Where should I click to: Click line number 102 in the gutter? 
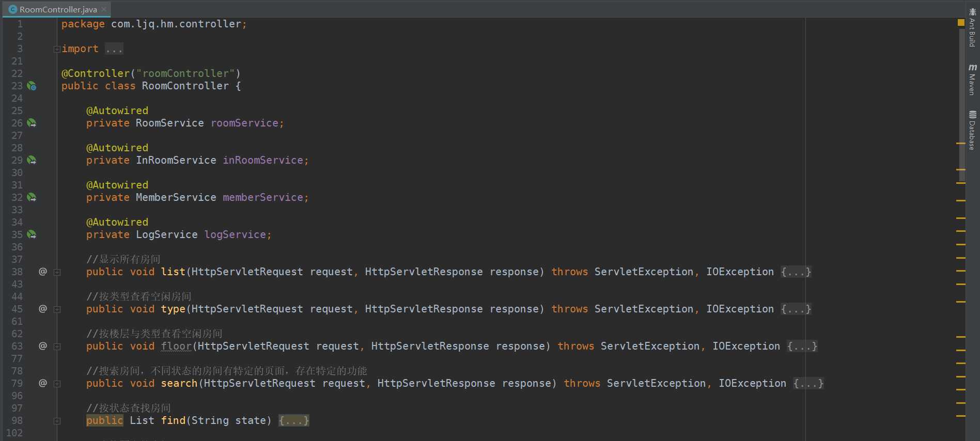pos(14,433)
